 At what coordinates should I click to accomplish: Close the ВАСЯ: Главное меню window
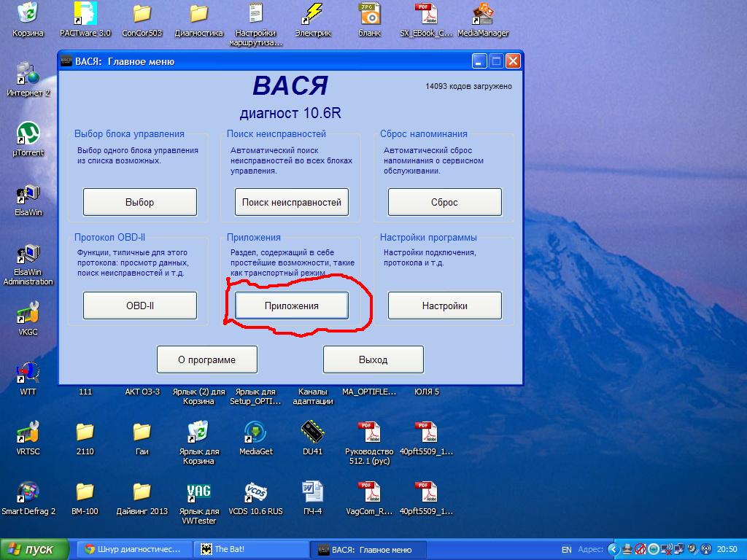pos(513,61)
